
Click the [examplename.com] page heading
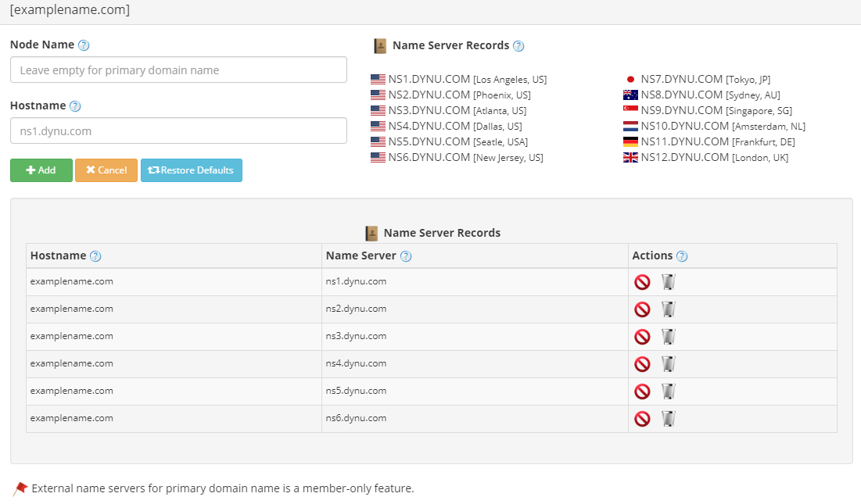(70, 10)
